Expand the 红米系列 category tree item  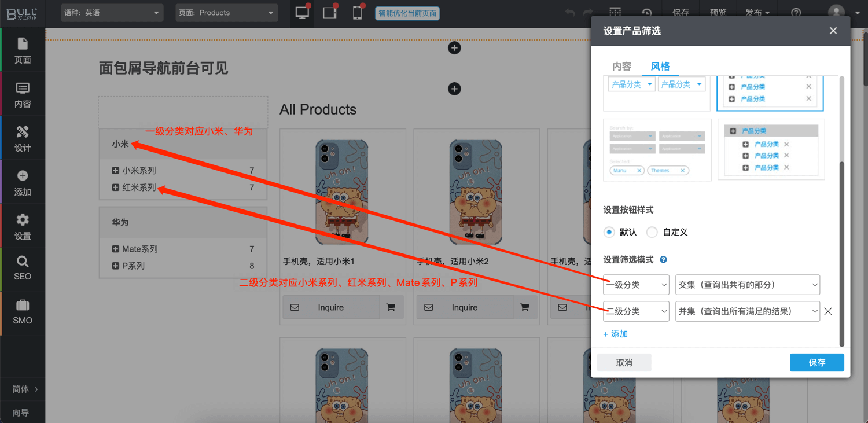click(116, 187)
